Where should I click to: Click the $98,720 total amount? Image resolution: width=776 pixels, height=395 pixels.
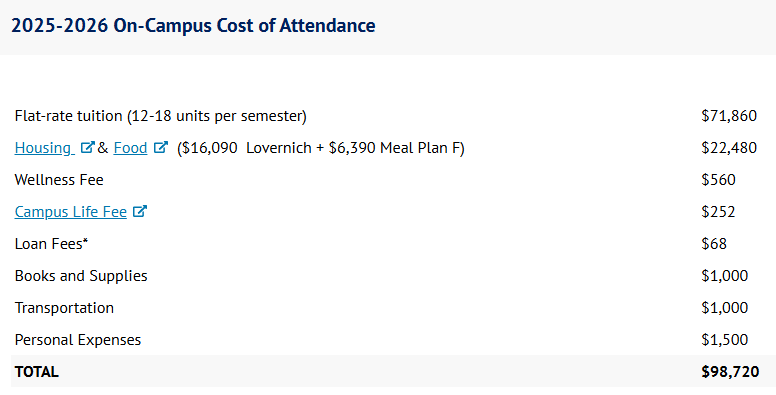point(730,372)
